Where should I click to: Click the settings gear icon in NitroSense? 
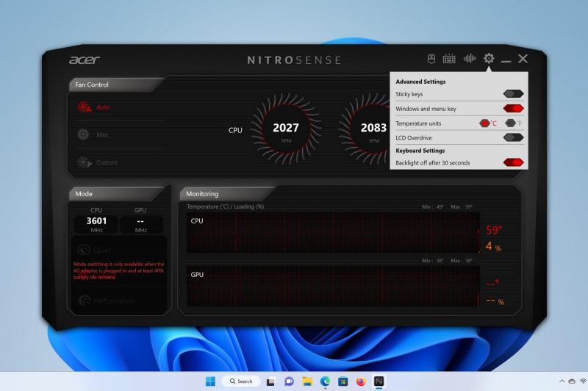coord(489,59)
